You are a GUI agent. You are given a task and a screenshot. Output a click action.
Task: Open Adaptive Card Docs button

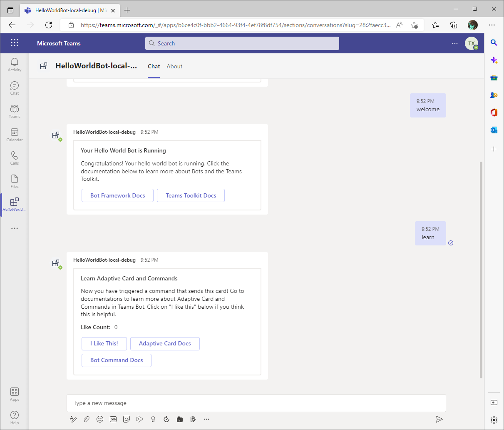point(165,344)
